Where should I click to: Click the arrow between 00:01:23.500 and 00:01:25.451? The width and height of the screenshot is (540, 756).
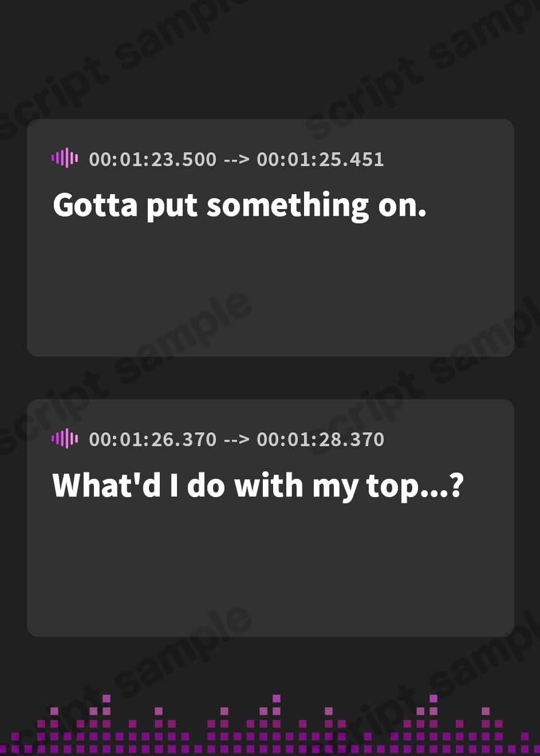click(x=237, y=159)
